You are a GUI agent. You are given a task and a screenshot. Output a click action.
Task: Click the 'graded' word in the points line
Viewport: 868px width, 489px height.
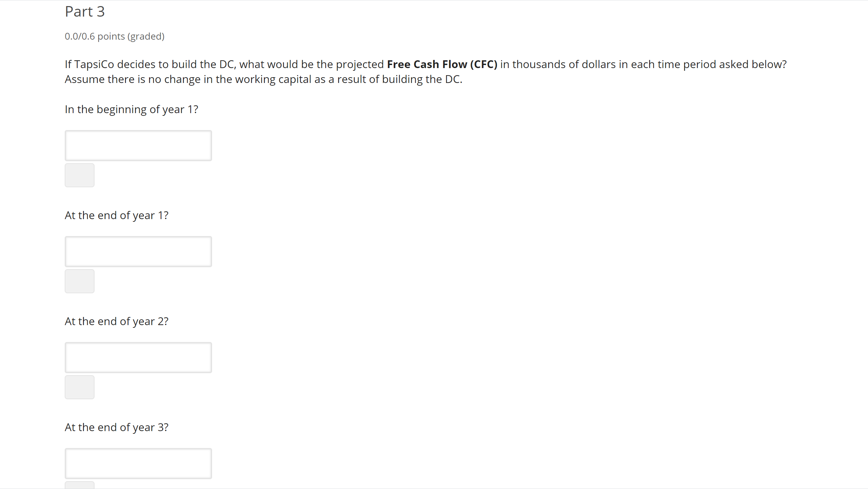pos(146,36)
